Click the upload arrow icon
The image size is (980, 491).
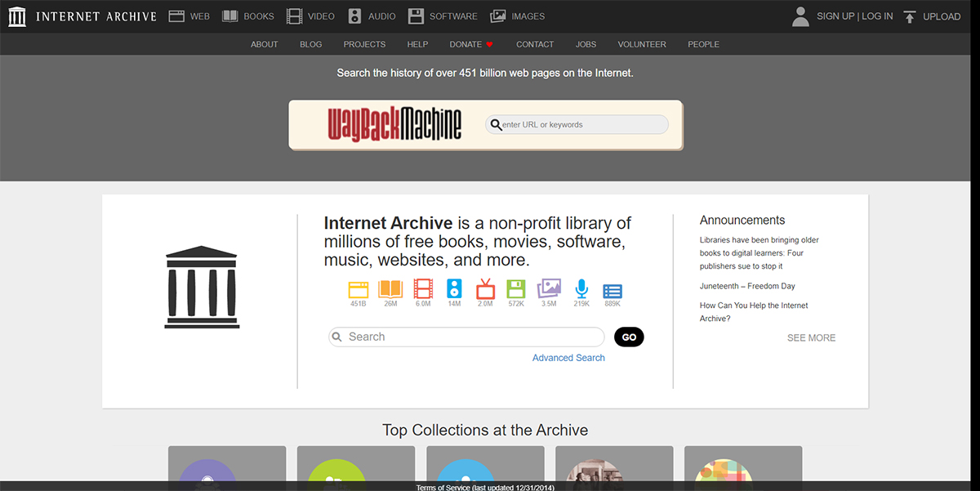(910, 16)
